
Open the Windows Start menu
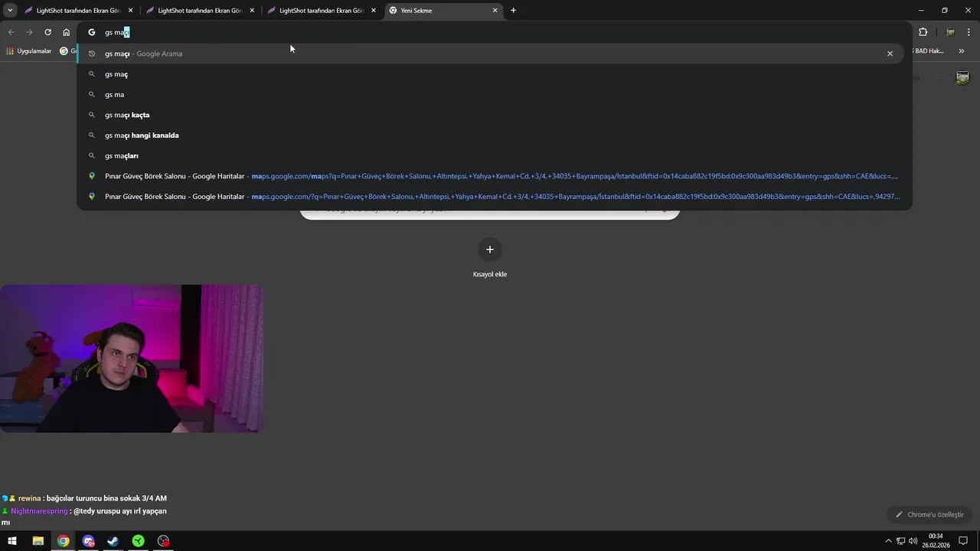pos(12,541)
